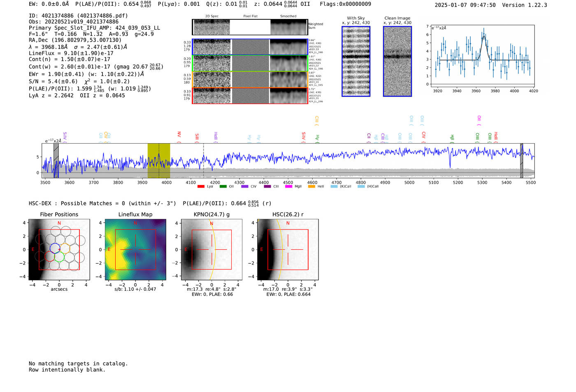
Task: Select the Weighted Sum 2D spectrum row
Action: (x=250, y=27)
